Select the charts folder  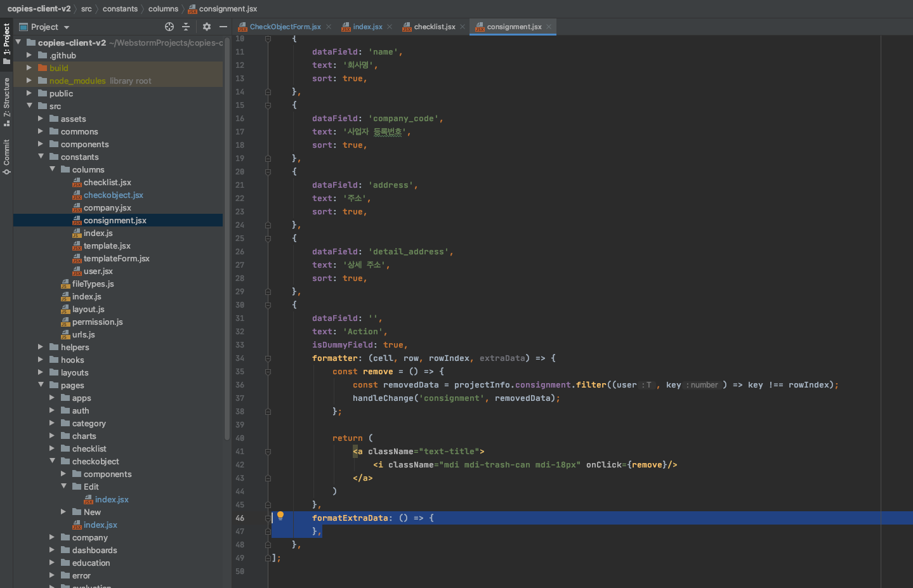84,436
